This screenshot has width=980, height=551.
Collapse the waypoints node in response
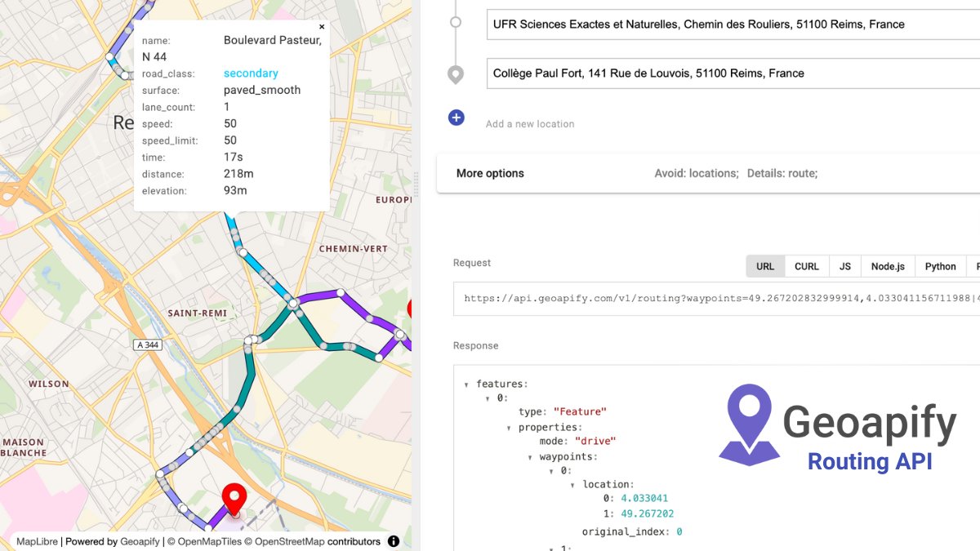530,457
